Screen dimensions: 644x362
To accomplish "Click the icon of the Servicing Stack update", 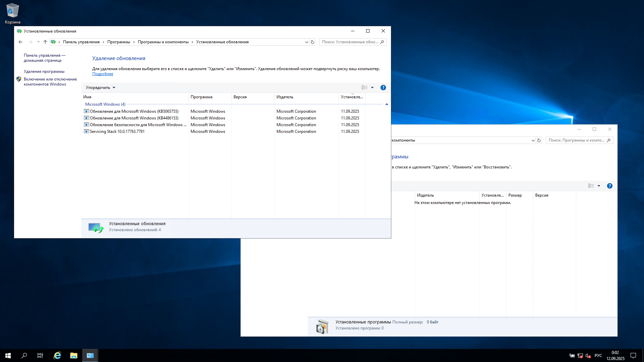I will click(x=86, y=132).
